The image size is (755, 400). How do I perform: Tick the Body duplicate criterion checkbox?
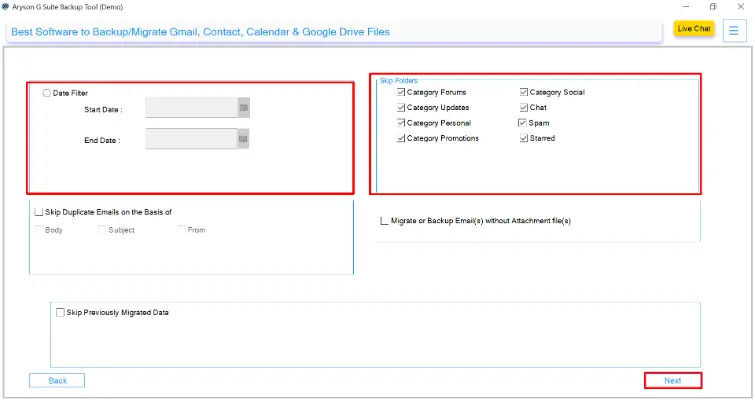tap(39, 230)
